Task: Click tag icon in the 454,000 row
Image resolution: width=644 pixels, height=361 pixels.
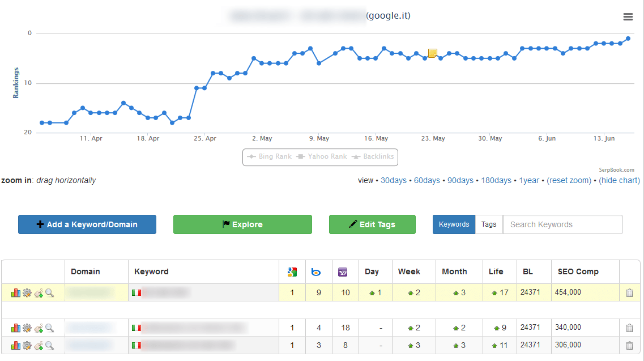Action: point(39,293)
